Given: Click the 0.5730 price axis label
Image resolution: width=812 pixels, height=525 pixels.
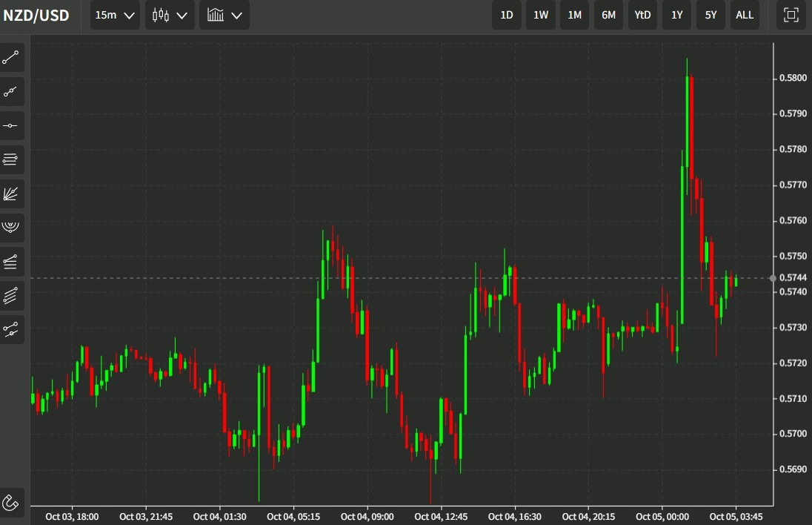Looking at the screenshot, I should pos(793,328).
